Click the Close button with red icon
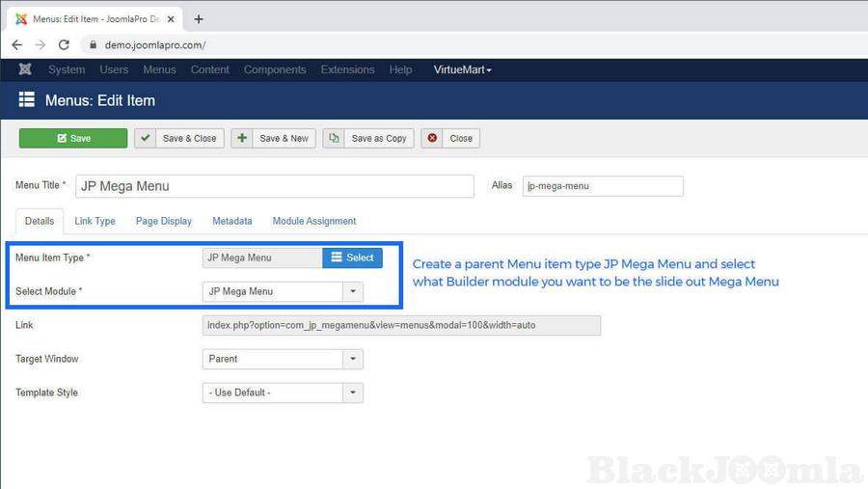The image size is (868, 489). [x=450, y=138]
